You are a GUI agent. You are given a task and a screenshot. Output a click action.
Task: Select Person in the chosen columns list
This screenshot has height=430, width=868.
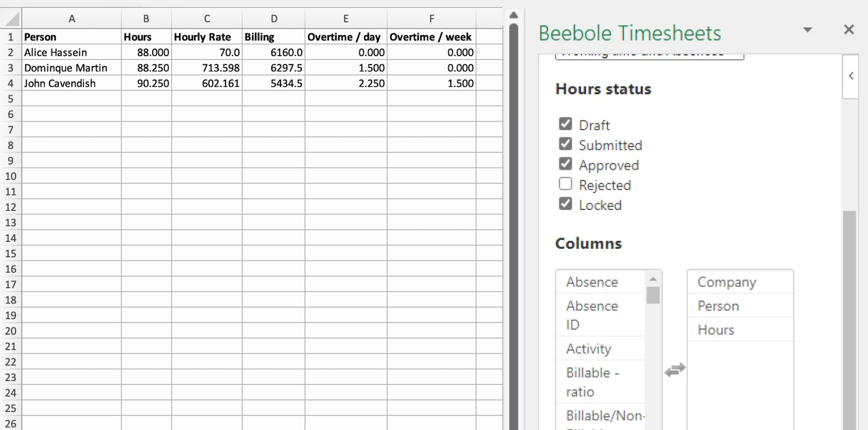(718, 306)
